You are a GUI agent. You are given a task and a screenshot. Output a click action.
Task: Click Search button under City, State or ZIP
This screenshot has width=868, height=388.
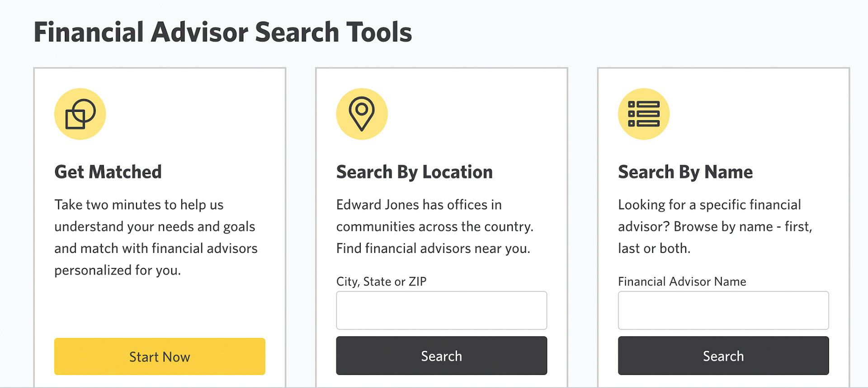click(441, 356)
